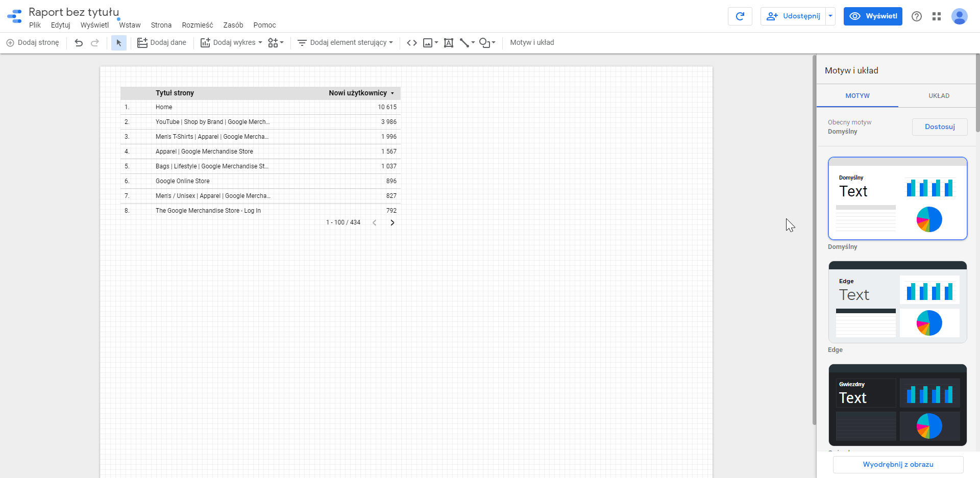Open the Strona menu

click(x=161, y=25)
